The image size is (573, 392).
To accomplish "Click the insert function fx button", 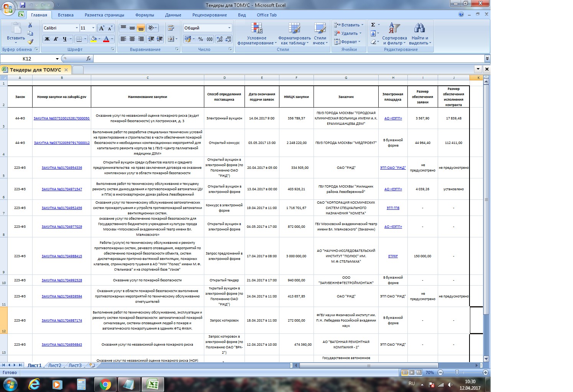I will pos(89,59).
